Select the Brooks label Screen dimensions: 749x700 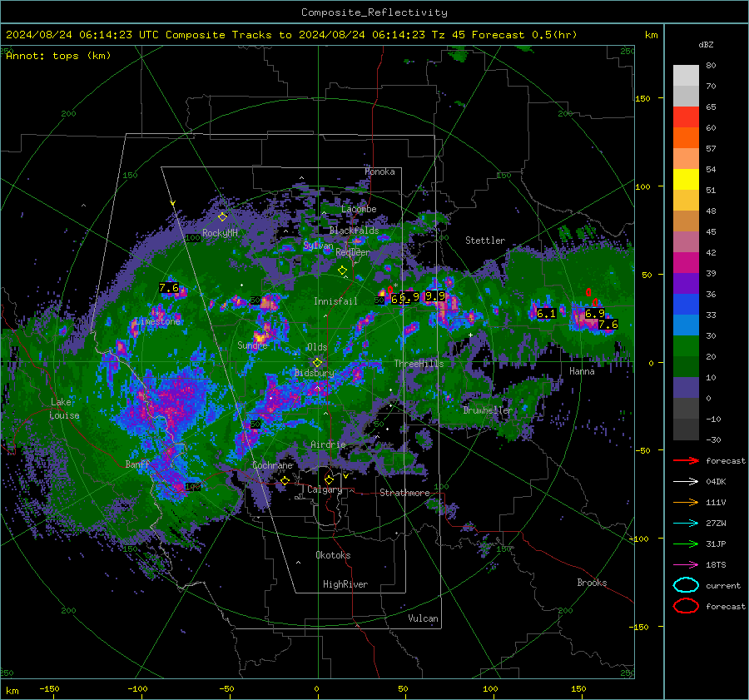tap(592, 583)
